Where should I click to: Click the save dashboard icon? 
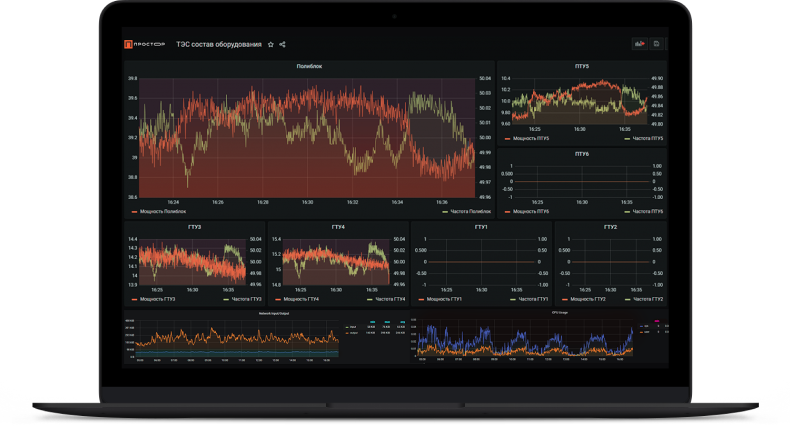click(x=657, y=44)
